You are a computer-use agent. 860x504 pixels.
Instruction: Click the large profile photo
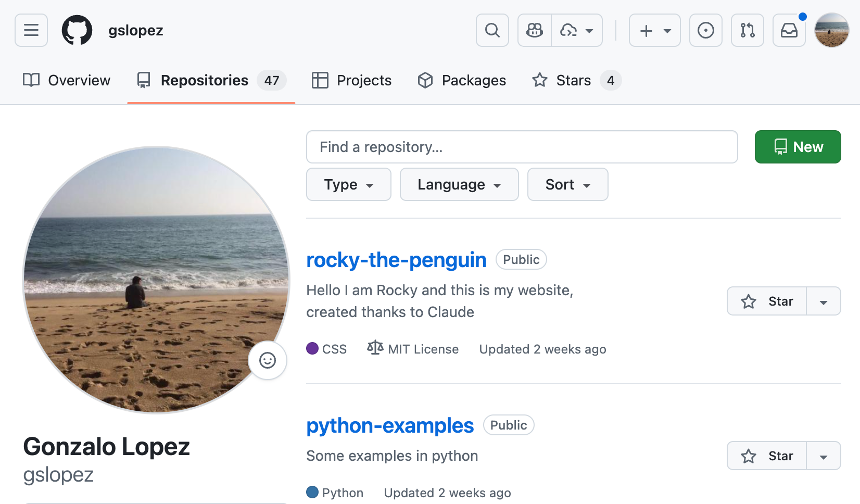[x=156, y=280]
